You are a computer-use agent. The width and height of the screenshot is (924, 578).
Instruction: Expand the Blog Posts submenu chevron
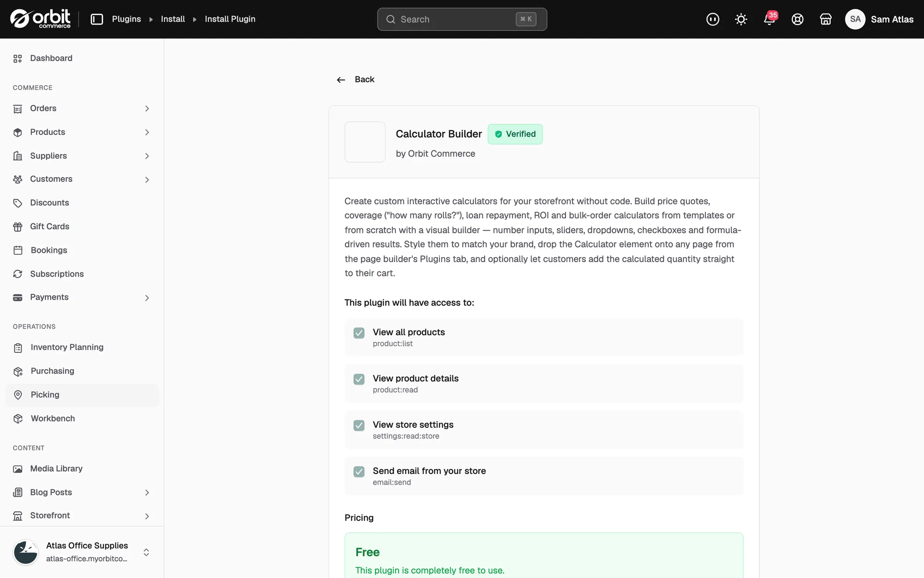pyautogui.click(x=147, y=493)
